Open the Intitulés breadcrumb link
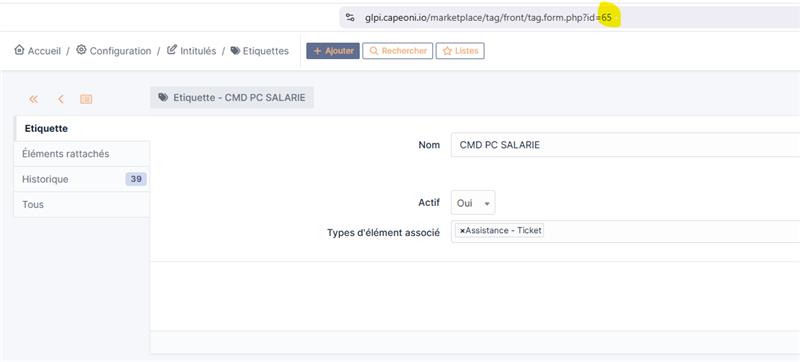Viewport: 800px width, 362px height. [x=198, y=51]
